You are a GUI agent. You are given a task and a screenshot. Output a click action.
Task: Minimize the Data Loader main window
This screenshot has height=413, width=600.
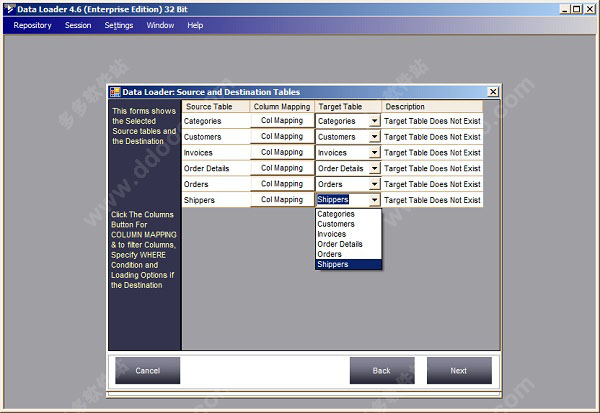pos(565,9)
